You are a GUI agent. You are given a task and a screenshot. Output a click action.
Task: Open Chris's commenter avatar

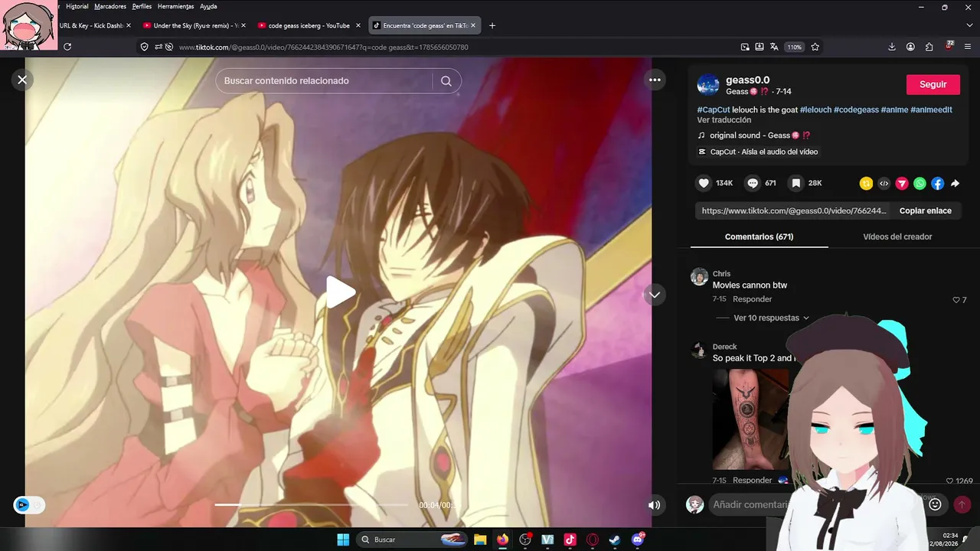(699, 277)
